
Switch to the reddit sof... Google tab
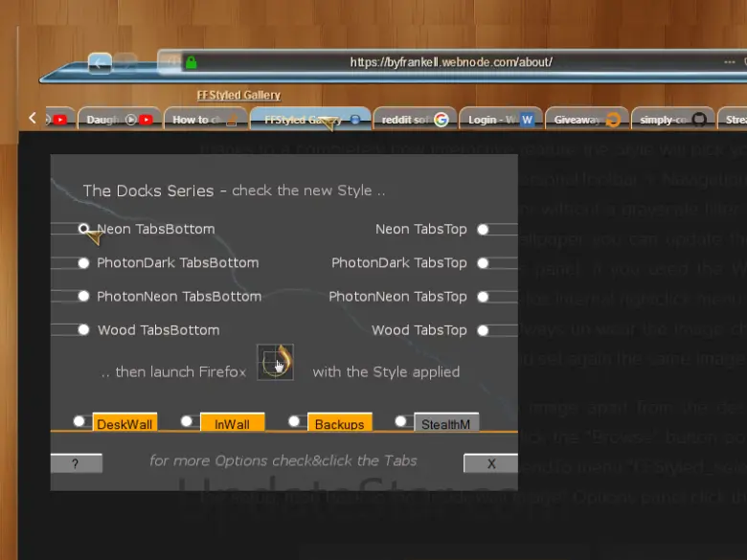(x=415, y=120)
